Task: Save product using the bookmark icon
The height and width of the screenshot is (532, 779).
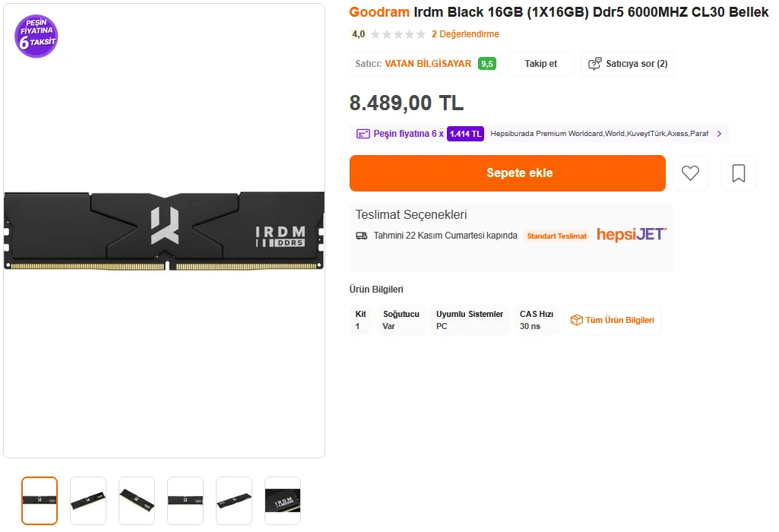Action: tap(738, 173)
